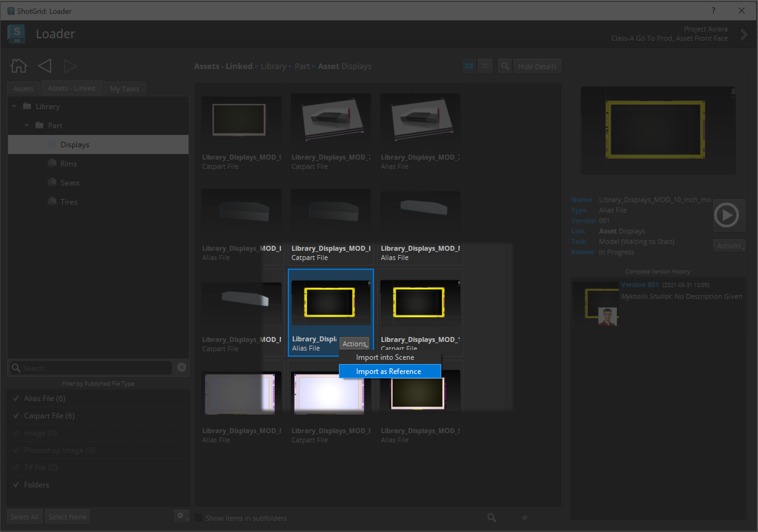Click the back navigation arrow icon
The height and width of the screenshot is (532, 758).
(x=45, y=65)
